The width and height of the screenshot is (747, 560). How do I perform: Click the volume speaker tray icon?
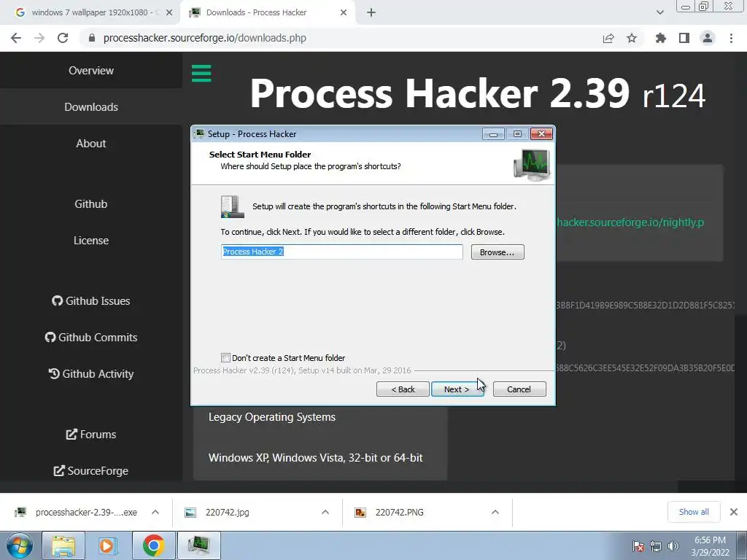coord(673,546)
